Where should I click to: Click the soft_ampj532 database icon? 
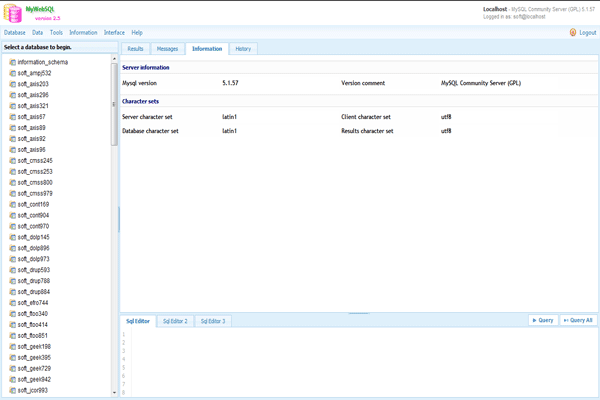(x=13, y=73)
